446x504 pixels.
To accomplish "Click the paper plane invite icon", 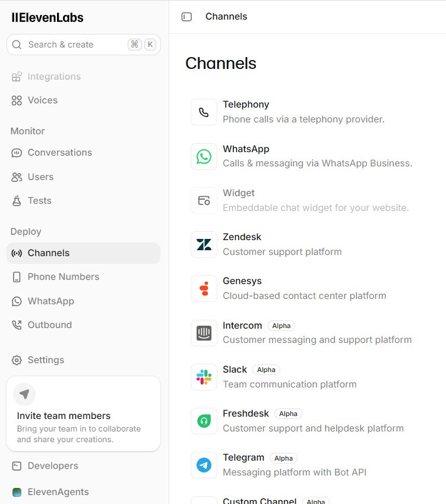I will pos(24,394).
